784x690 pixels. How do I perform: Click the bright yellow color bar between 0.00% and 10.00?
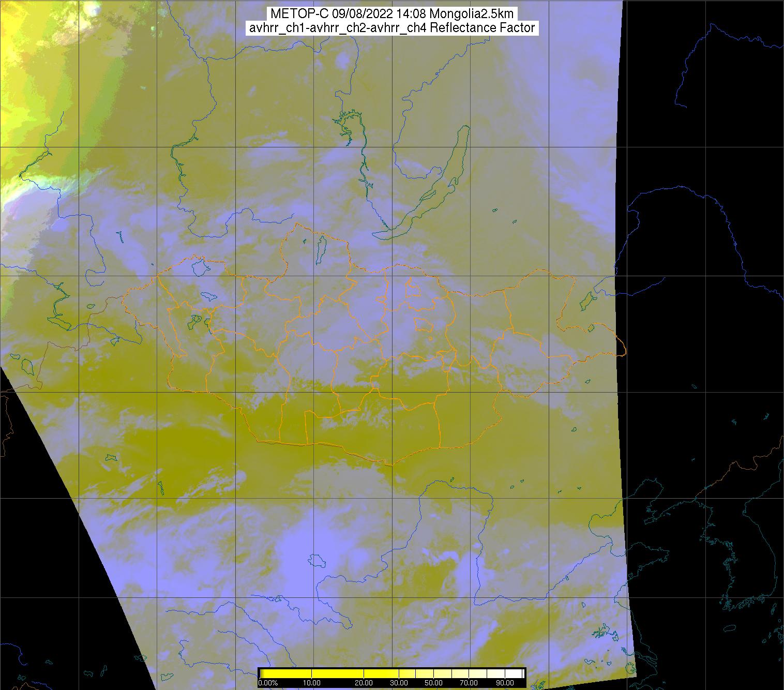click(x=286, y=673)
